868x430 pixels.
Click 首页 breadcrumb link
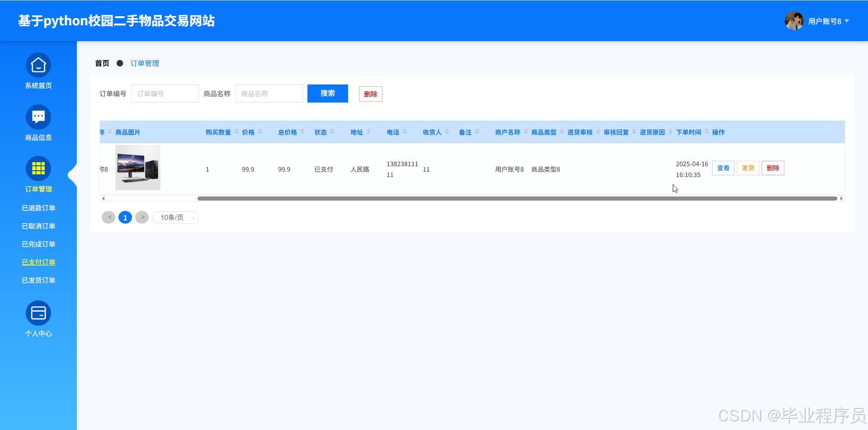tap(102, 63)
